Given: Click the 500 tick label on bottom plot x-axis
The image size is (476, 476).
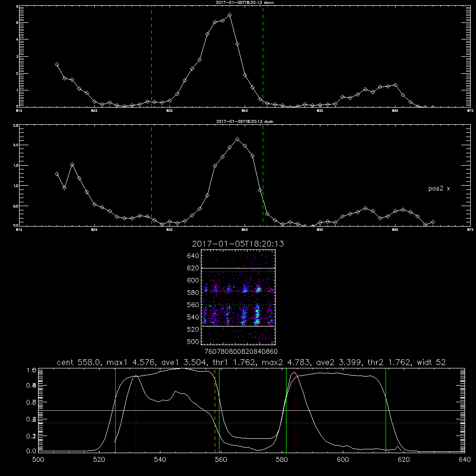Looking at the screenshot, I should click(38, 460).
